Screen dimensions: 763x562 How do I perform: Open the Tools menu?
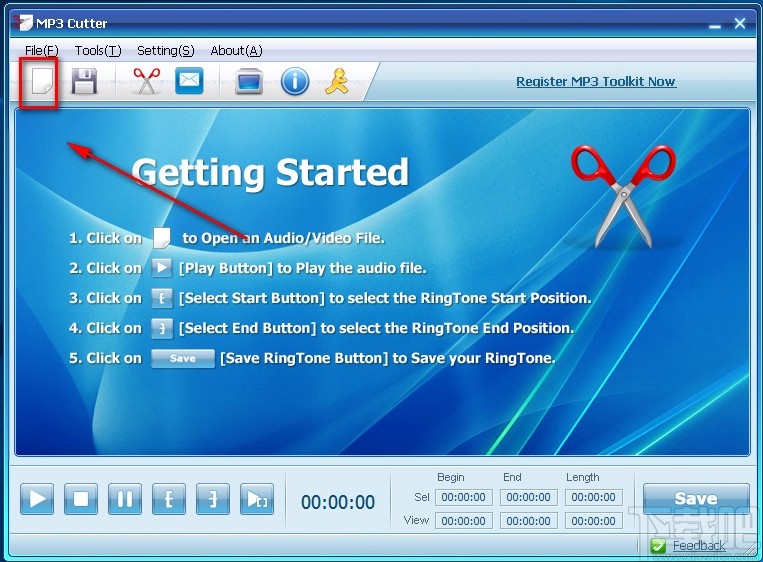pyautogui.click(x=98, y=51)
